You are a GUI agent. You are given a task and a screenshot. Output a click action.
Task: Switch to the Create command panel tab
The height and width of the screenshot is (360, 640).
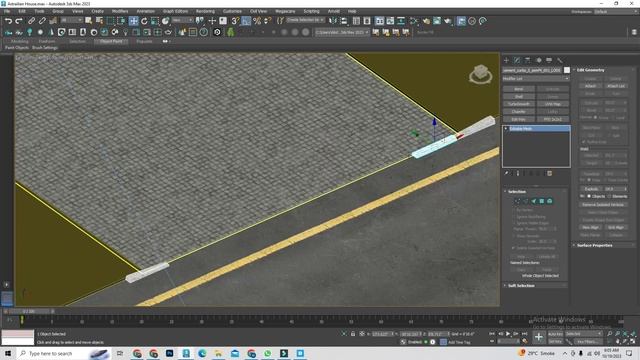tap(507, 60)
